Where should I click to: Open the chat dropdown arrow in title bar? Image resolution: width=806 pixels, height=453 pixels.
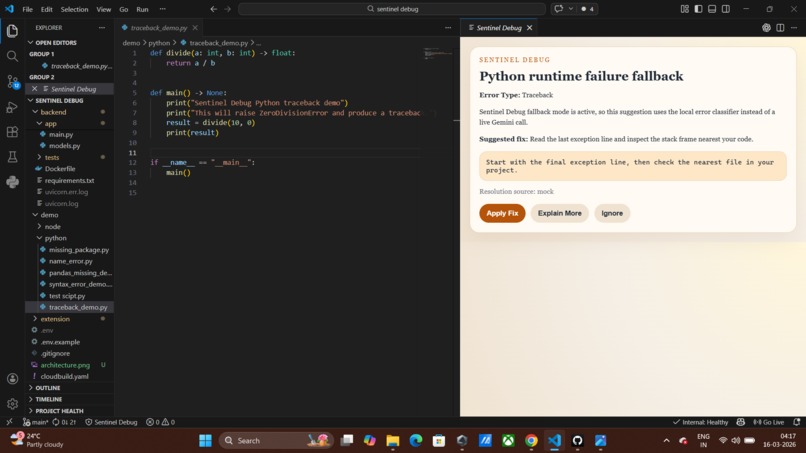point(571,9)
